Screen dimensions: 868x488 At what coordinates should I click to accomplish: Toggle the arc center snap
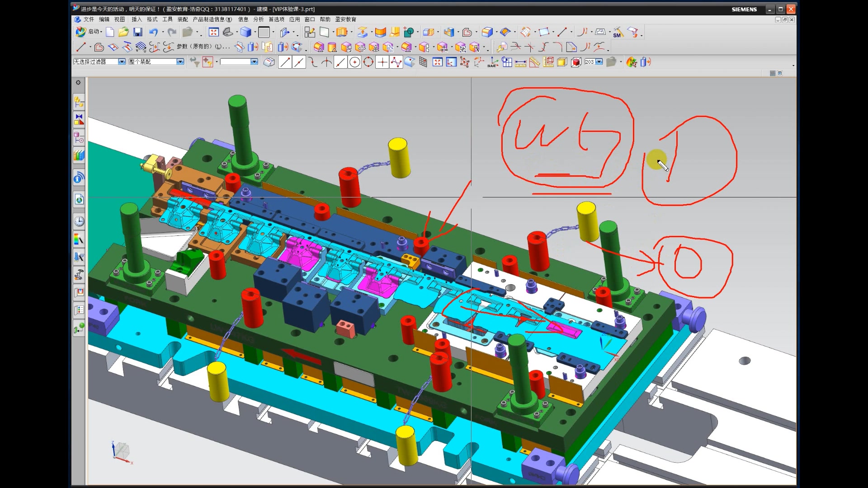[x=355, y=62]
